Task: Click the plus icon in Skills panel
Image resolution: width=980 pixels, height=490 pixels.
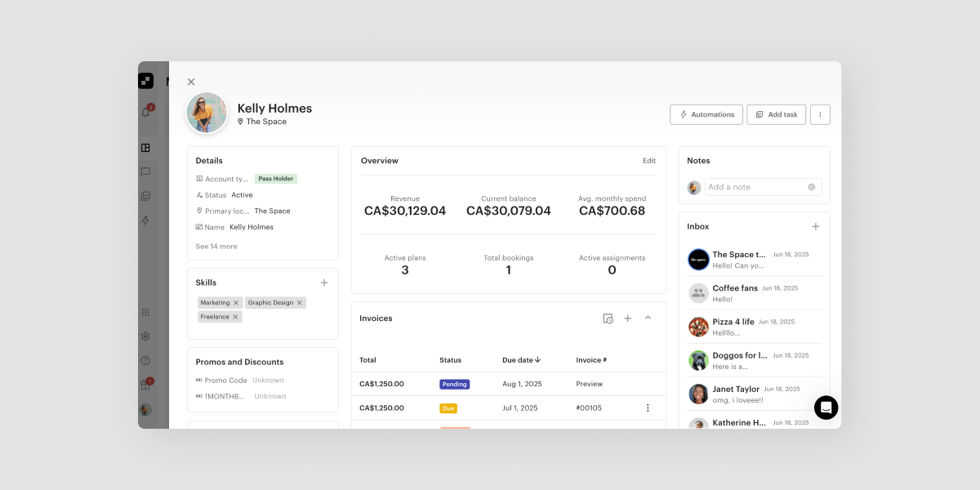Action: pyautogui.click(x=324, y=283)
